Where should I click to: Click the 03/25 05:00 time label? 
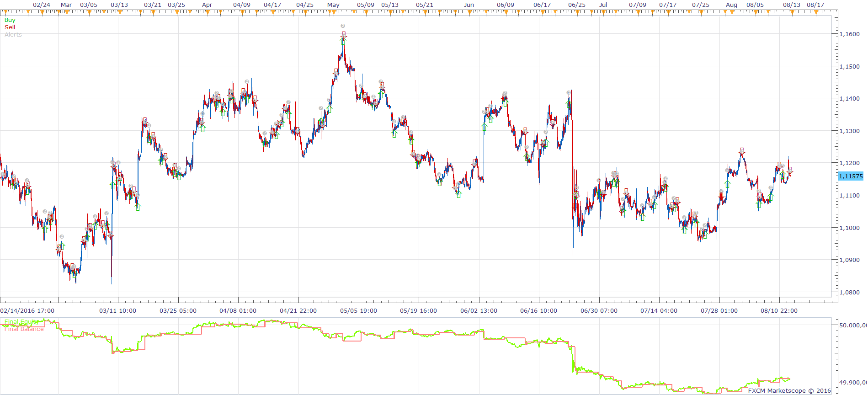178,311
